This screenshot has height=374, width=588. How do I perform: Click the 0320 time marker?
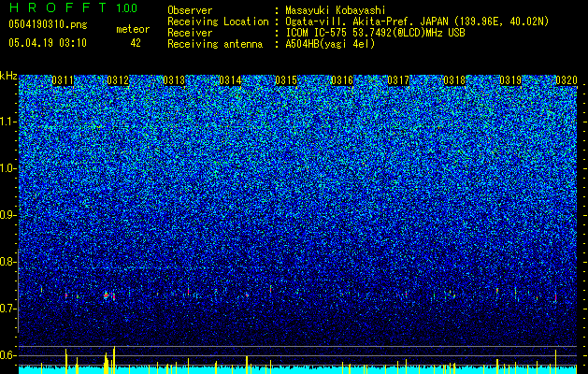(566, 80)
